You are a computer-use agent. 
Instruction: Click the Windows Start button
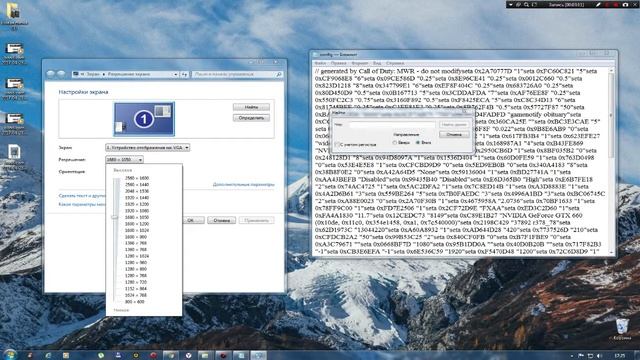click(x=10, y=355)
